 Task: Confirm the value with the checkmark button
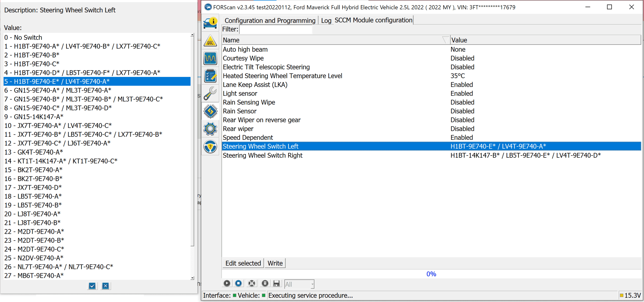[92, 286]
